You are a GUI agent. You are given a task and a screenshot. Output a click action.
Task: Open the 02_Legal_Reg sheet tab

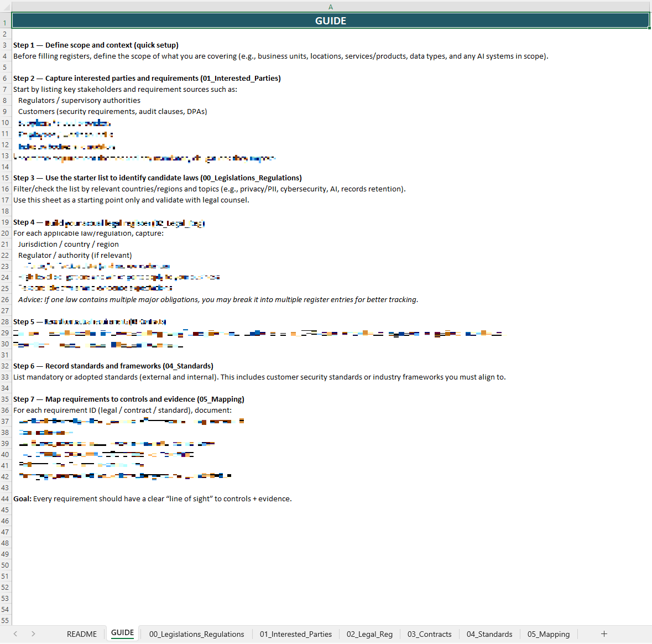pyautogui.click(x=369, y=634)
